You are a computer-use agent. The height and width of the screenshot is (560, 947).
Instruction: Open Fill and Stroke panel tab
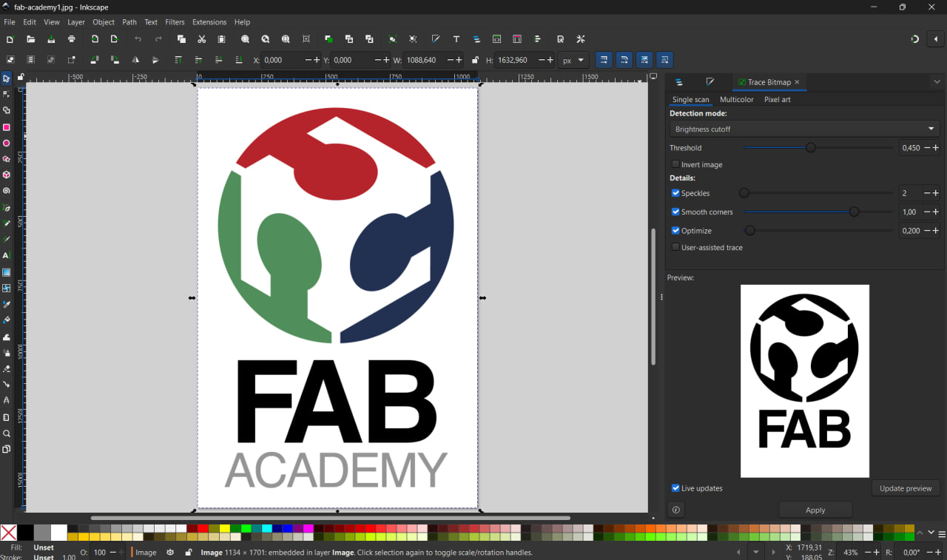click(x=710, y=82)
